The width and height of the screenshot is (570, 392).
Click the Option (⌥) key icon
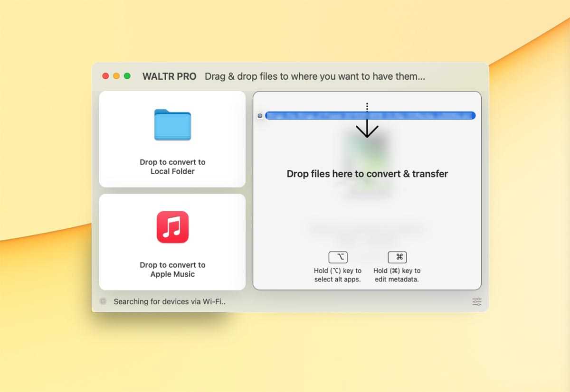tap(338, 257)
